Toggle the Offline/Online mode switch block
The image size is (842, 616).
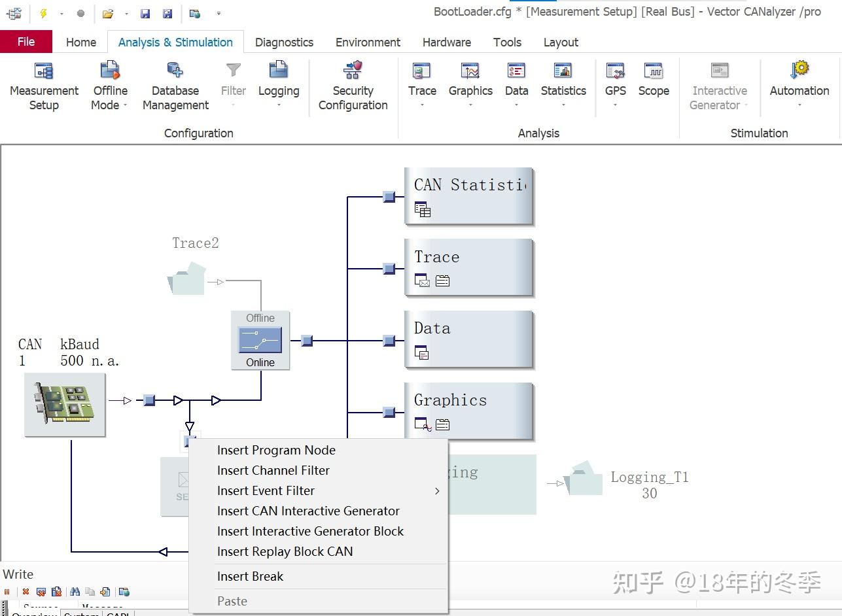(x=260, y=340)
